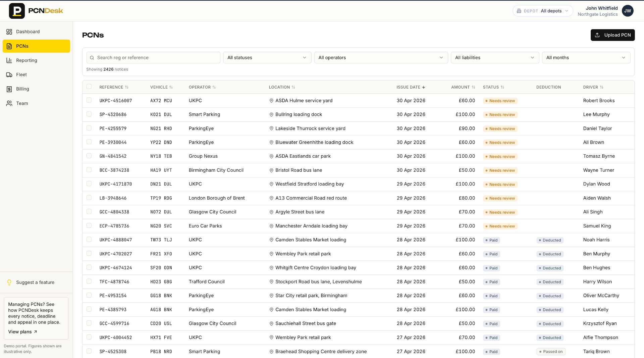Viewport: 644px width, 358px height.
Task: Open the View plans link
Action: point(23,332)
